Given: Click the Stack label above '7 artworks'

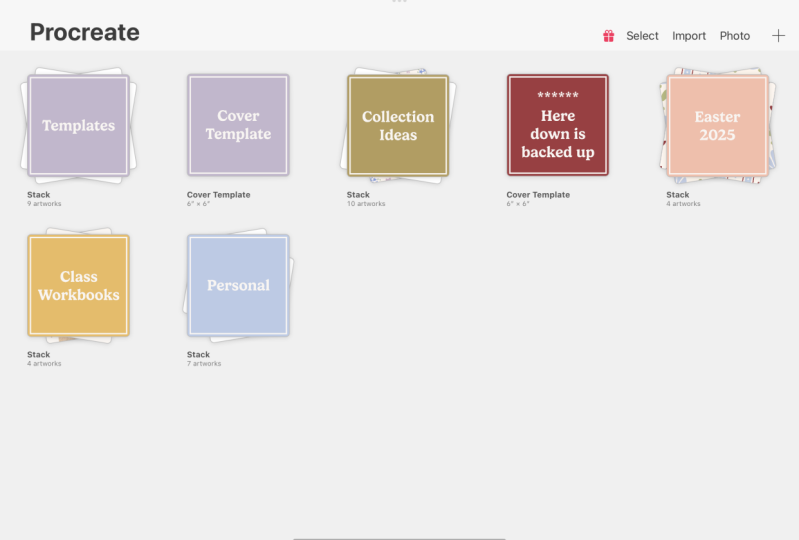Looking at the screenshot, I should 198,355.
